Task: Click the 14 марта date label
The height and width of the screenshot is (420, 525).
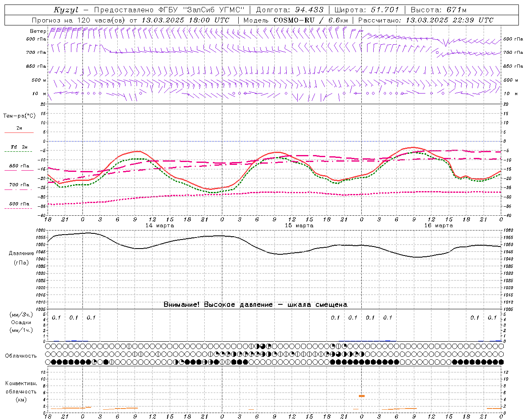Action: (160, 226)
